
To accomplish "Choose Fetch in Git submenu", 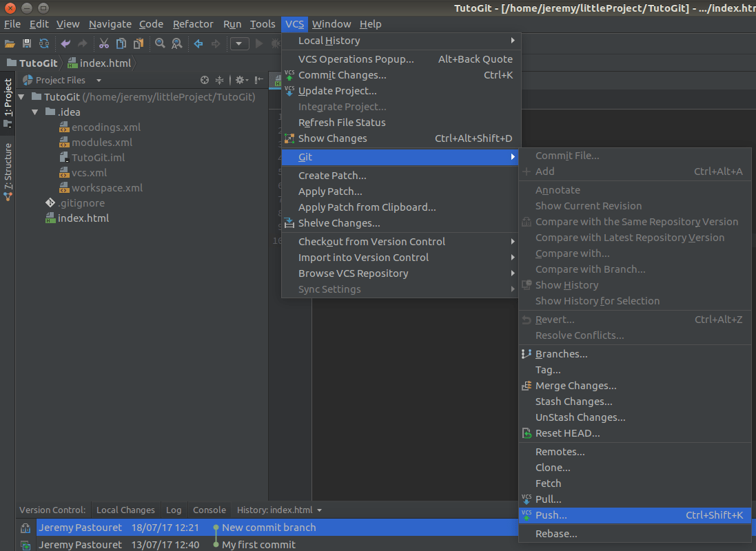I will click(635, 484).
